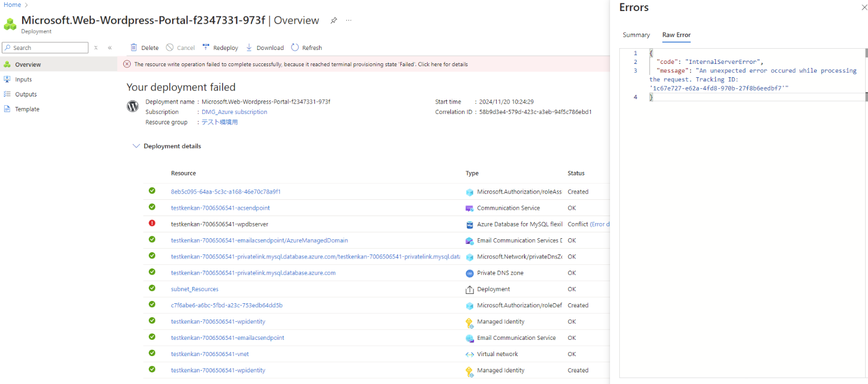Click the Azure Database for MySQL icon
868x384 pixels.
[x=469, y=224]
